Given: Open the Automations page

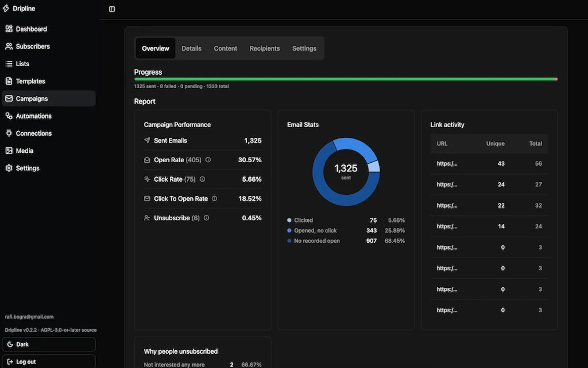Looking at the screenshot, I should pos(49,116).
